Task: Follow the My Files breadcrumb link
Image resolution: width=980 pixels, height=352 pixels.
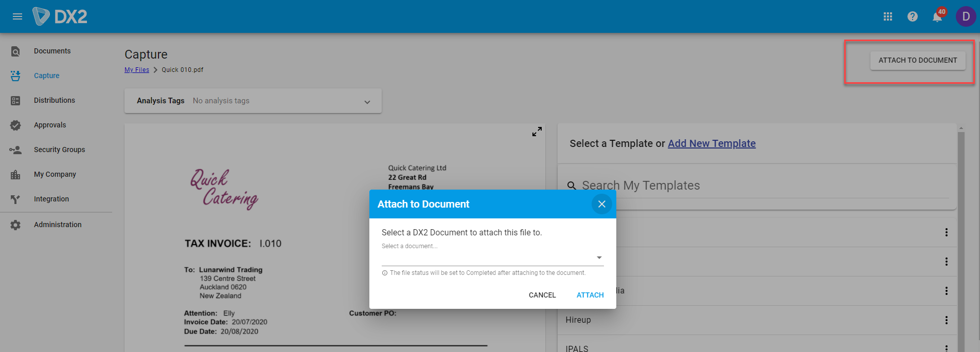Action: pyautogui.click(x=137, y=70)
